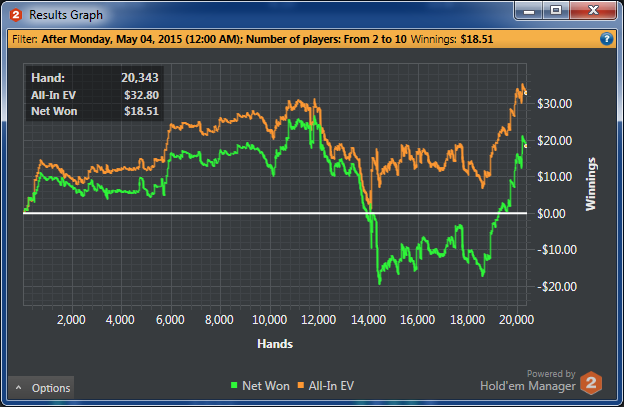The image size is (624, 407).
Task: Toggle the Net Won legend entry
Action: pos(260,386)
